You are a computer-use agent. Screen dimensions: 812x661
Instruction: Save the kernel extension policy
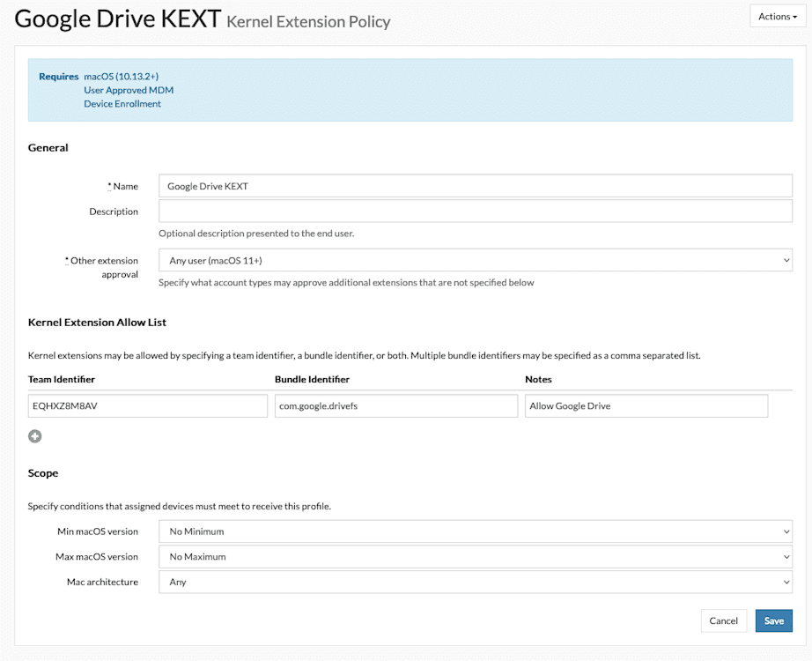click(x=773, y=620)
